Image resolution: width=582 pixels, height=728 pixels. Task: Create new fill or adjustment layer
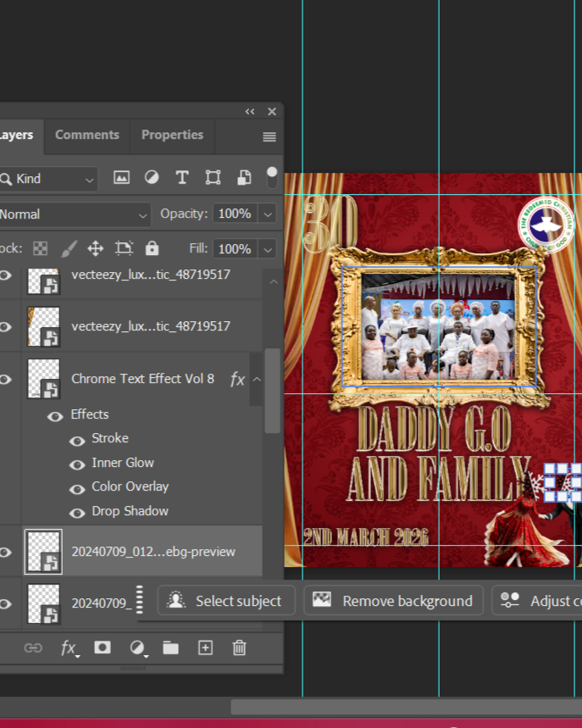(x=137, y=648)
